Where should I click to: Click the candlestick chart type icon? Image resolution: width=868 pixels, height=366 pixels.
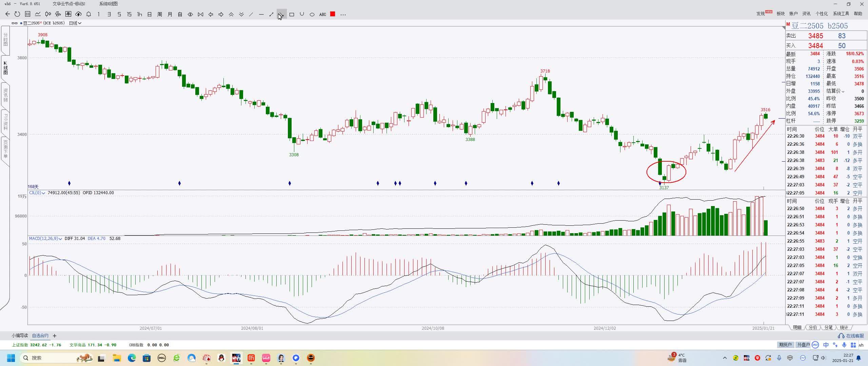pyautogui.click(x=48, y=14)
